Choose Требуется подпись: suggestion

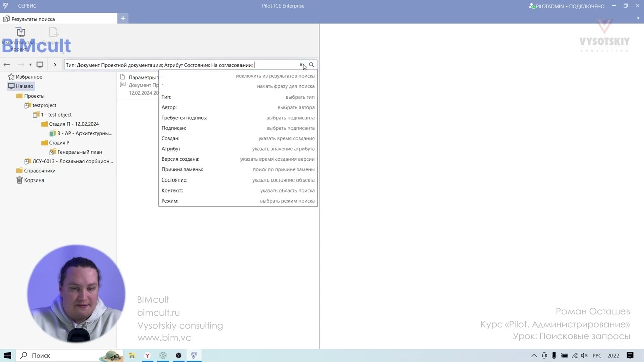(x=238, y=118)
